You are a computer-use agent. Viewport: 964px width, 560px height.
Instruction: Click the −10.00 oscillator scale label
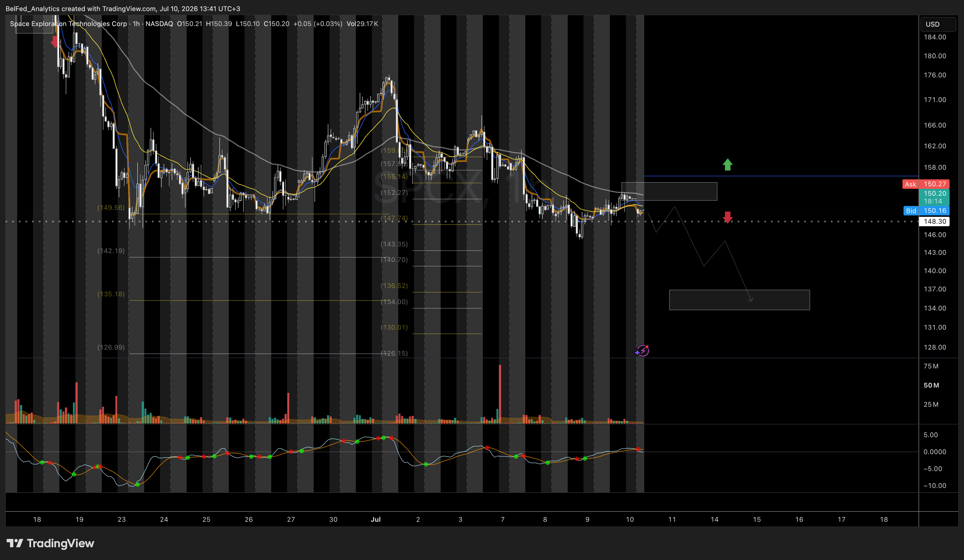coord(935,486)
